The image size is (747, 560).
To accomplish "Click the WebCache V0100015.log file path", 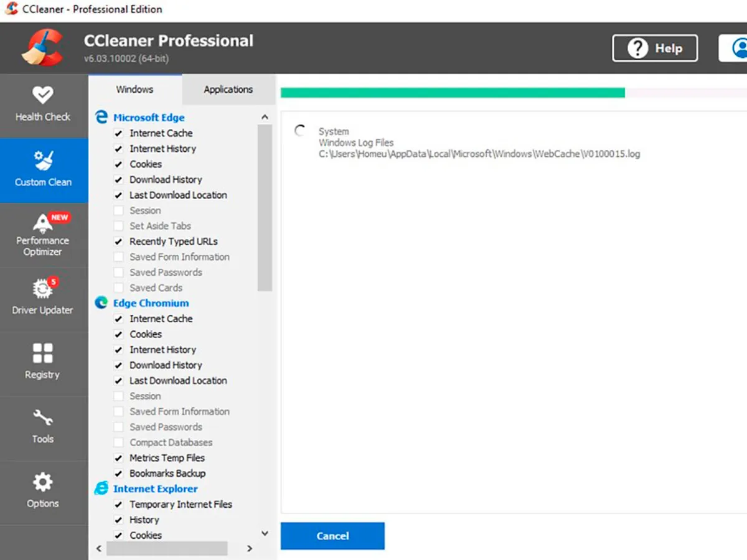I will click(x=479, y=154).
